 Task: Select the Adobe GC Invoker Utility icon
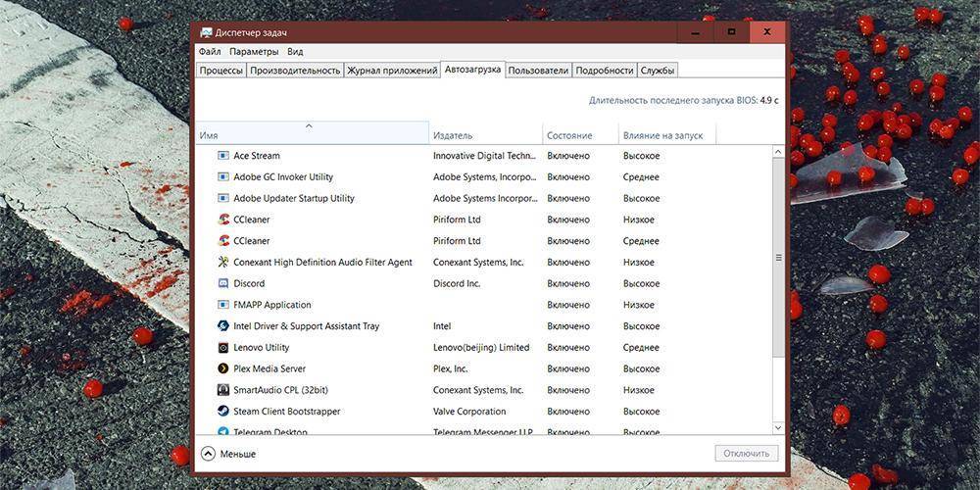tap(223, 177)
